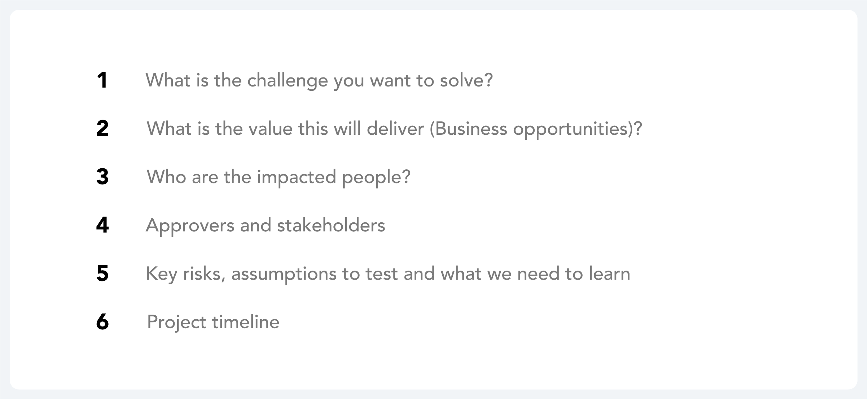The width and height of the screenshot is (868, 400).
Task: Open the "Project timeline" item
Action: [x=213, y=323]
